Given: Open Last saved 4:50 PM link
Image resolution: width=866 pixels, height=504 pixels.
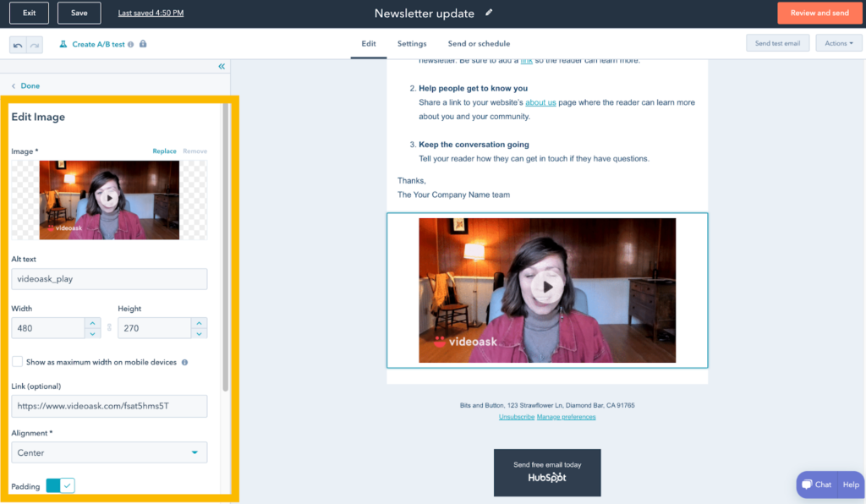Looking at the screenshot, I should coord(151,13).
